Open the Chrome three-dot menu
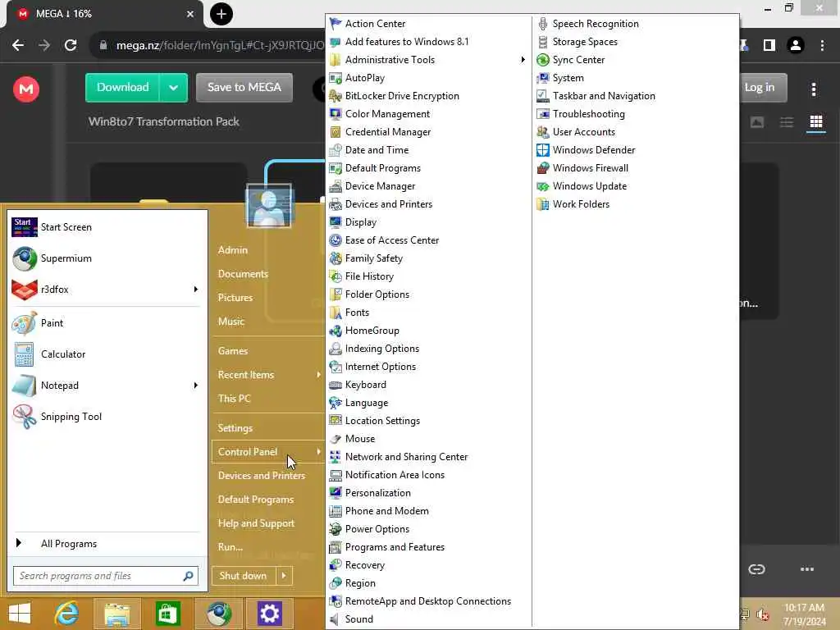 pos(822,46)
